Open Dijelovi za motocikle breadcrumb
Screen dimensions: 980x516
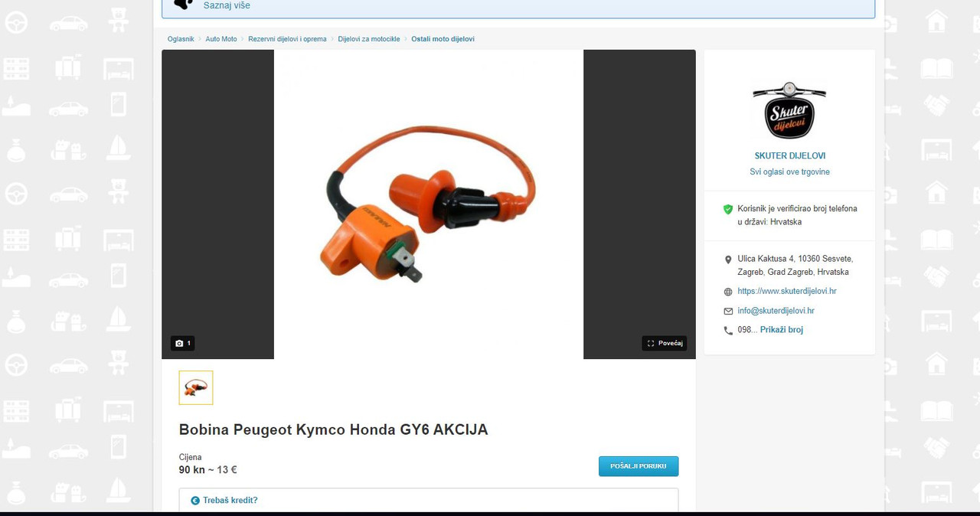click(369, 39)
